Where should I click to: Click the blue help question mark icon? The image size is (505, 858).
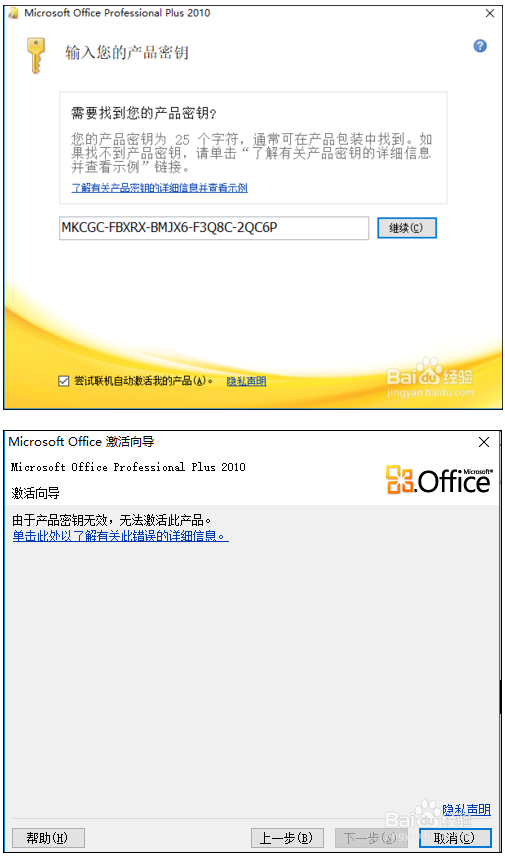click(x=480, y=46)
